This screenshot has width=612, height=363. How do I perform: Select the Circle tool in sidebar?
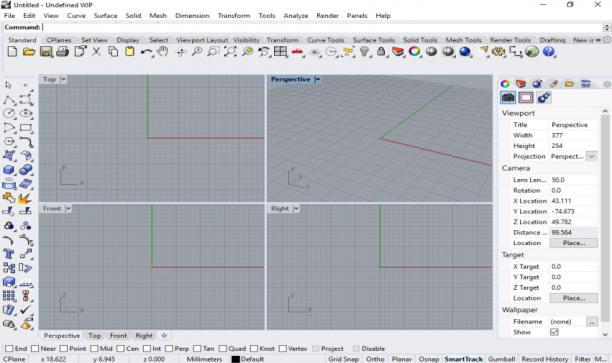click(x=9, y=114)
